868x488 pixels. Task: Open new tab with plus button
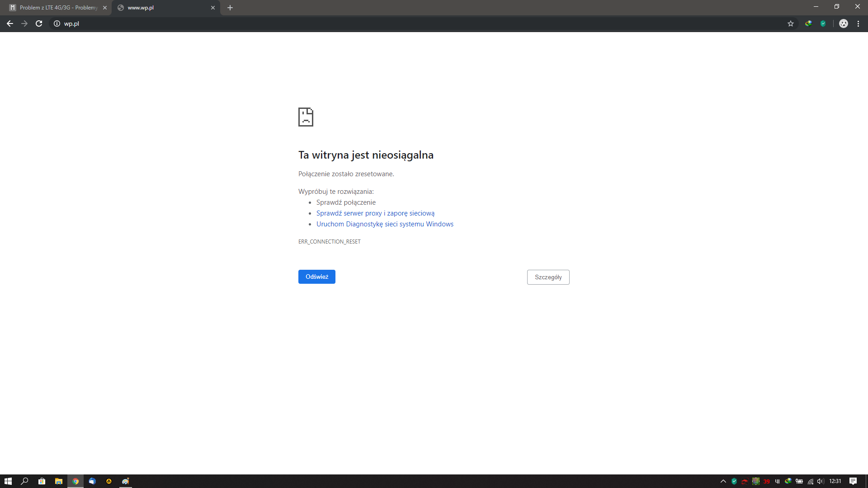pos(230,8)
